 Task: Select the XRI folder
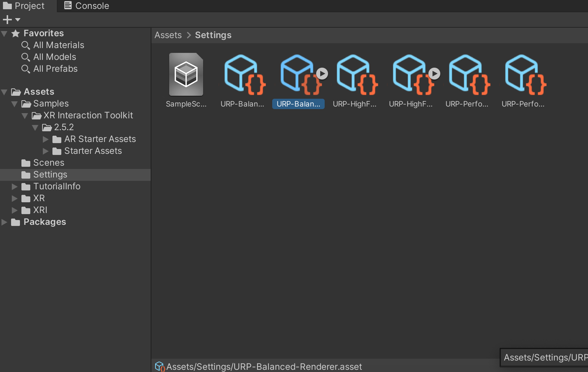click(x=40, y=210)
